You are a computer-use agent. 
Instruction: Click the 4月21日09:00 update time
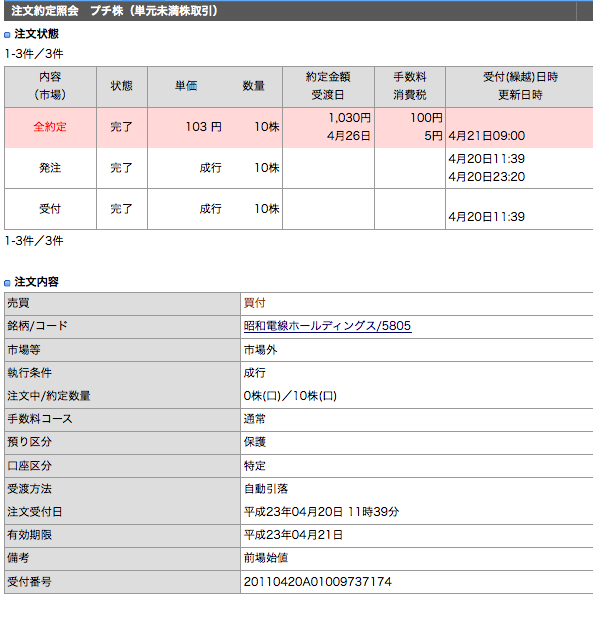487,136
